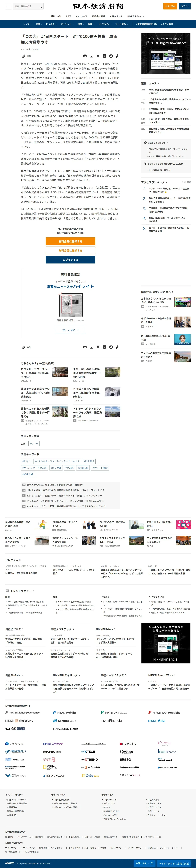Click the お問い合わせ footer button

[144, 863]
